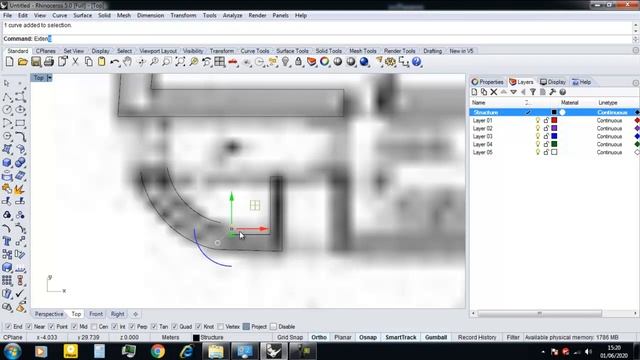Click the Undo arrow icon

click(115, 62)
